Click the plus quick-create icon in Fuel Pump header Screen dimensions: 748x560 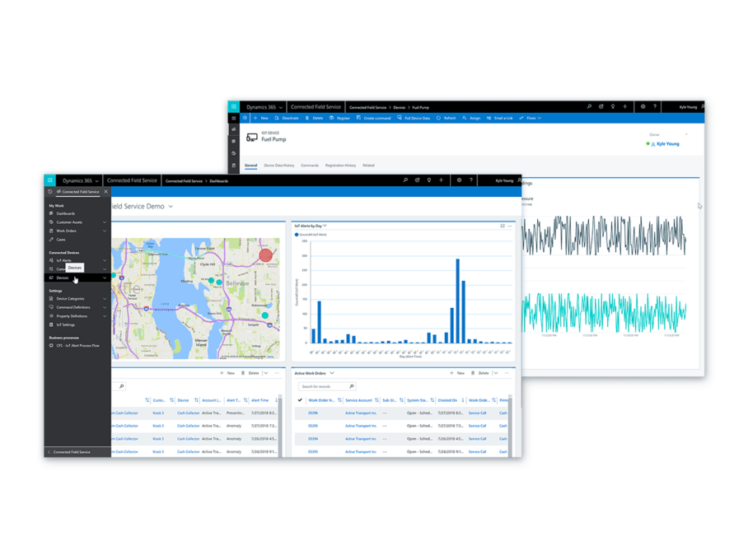625,107
